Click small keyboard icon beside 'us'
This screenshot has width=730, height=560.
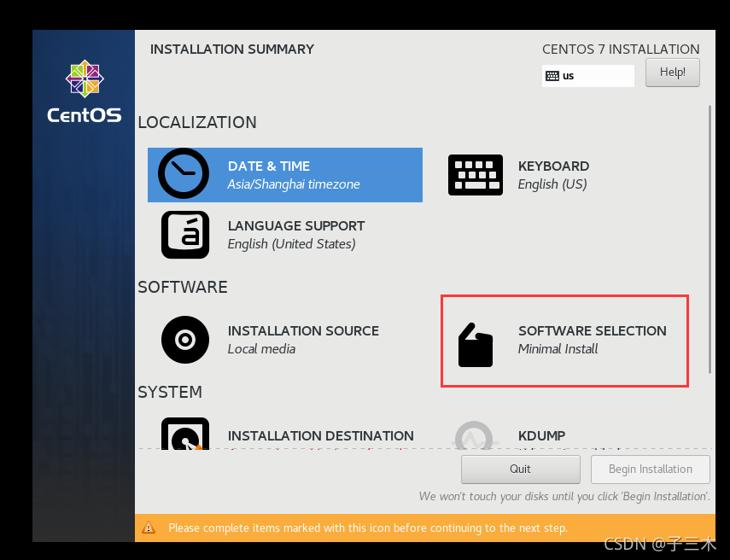(x=552, y=76)
